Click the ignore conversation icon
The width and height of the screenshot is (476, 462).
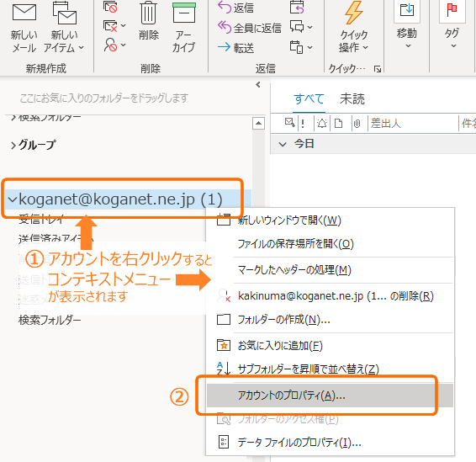110,7
